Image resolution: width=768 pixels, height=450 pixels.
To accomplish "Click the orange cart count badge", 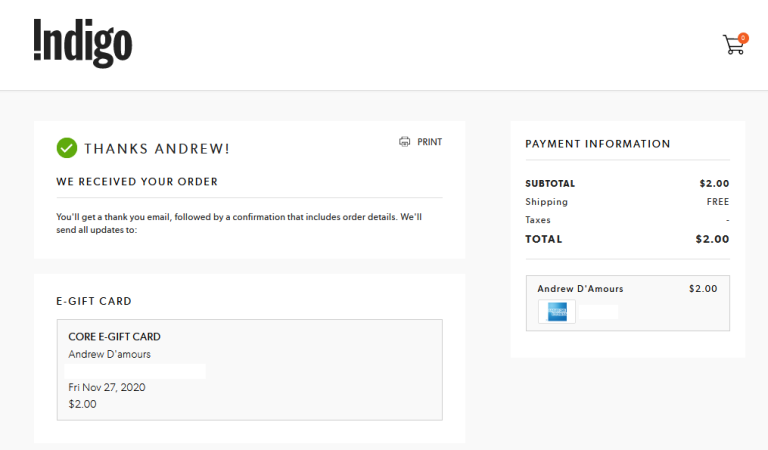I will tap(743, 38).
